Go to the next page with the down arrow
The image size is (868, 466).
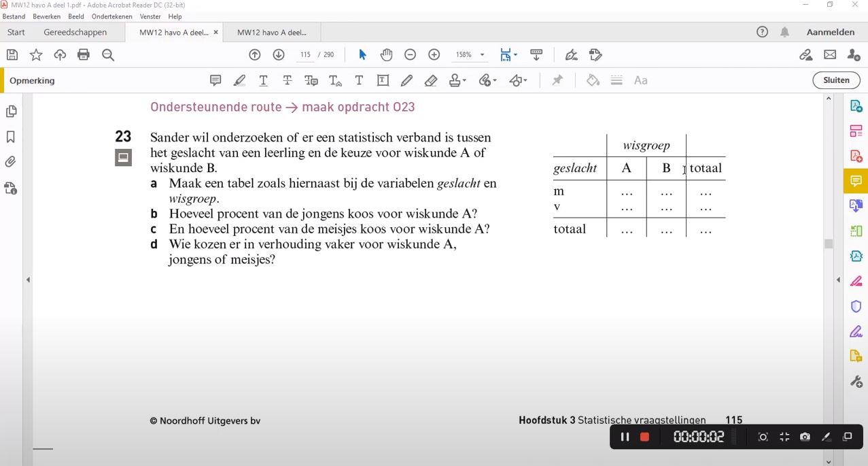279,55
